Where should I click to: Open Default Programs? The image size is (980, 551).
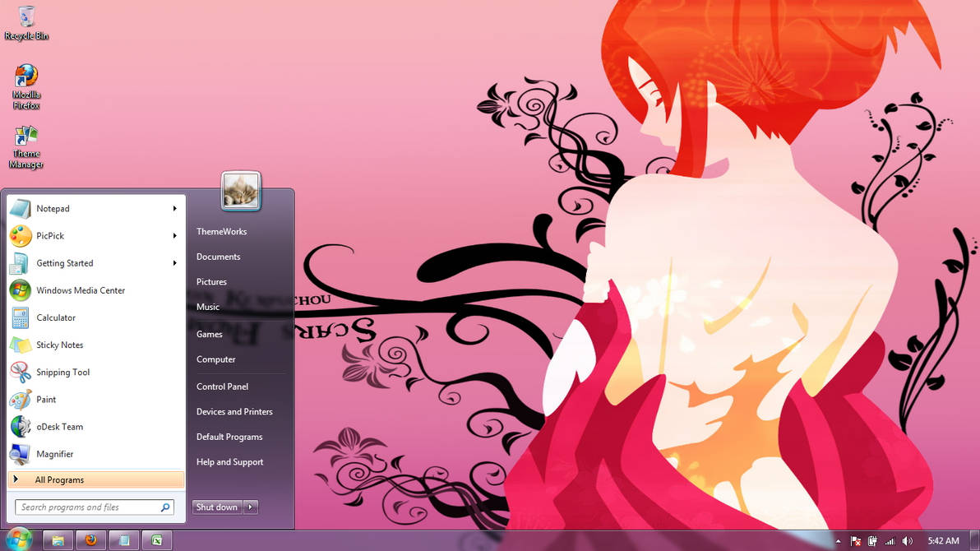point(229,437)
